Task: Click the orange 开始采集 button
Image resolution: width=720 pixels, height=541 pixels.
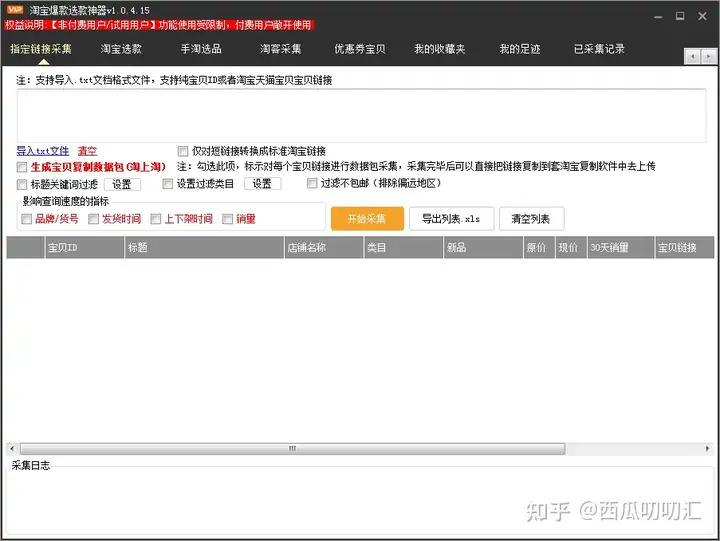Action: (x=367, y=219)
